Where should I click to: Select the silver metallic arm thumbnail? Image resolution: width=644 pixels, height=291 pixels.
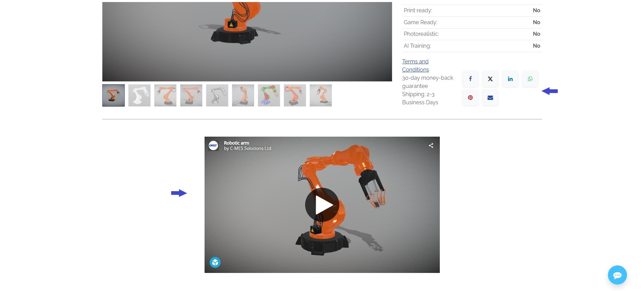(217, 95)
